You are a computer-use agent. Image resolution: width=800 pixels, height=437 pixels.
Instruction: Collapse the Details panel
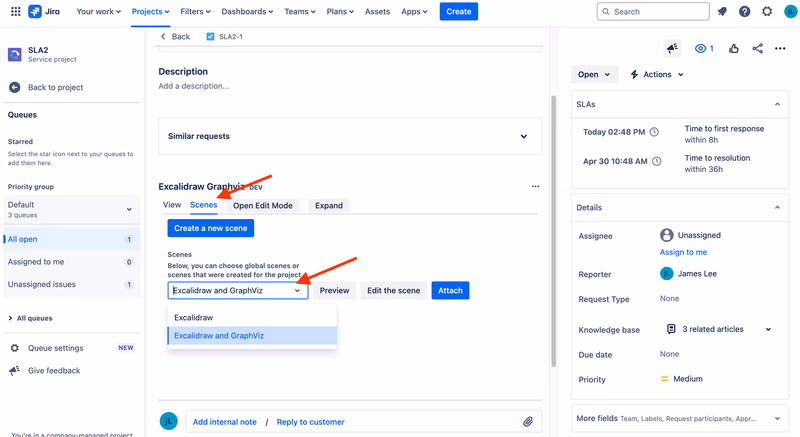[777, 208]
